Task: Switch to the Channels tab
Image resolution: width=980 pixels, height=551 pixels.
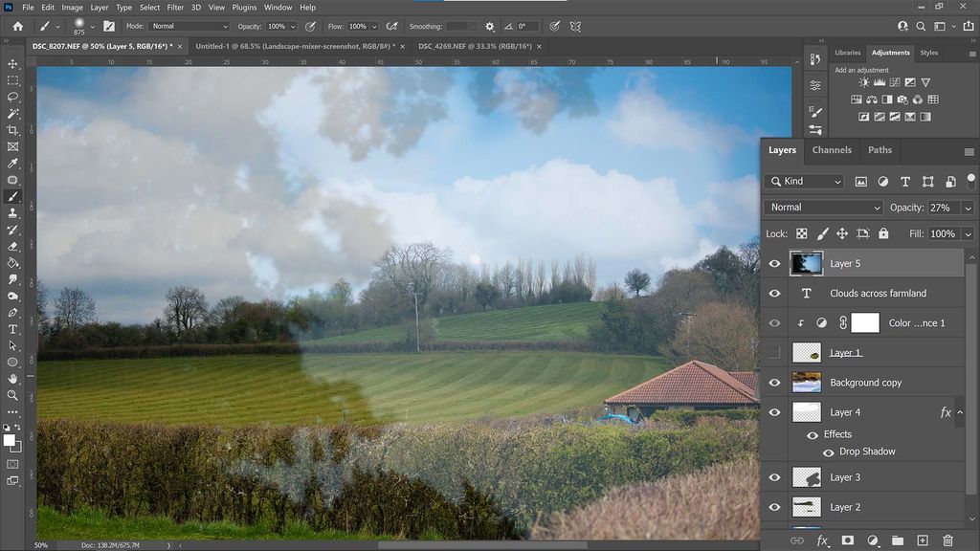Action: (x=832, y=150)
